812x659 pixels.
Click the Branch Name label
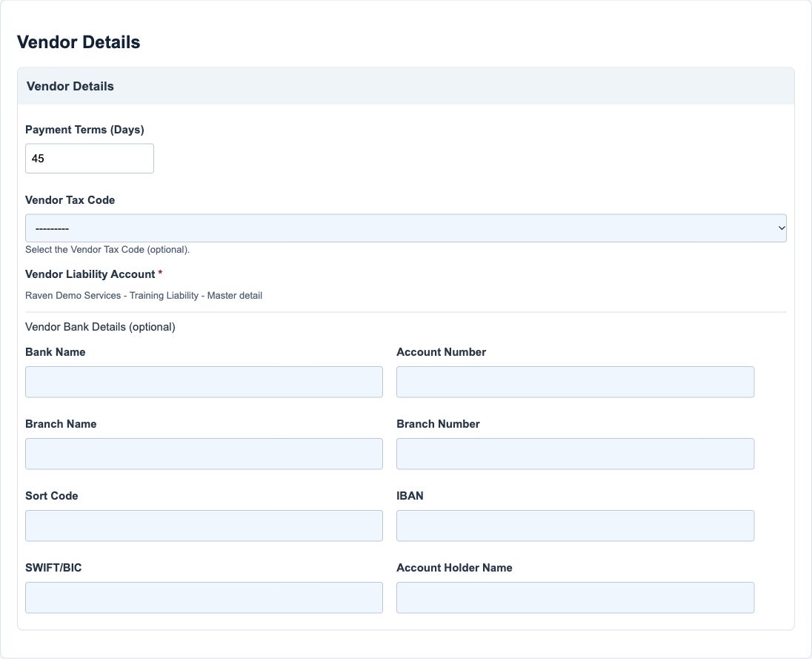(x=61, y=424)
